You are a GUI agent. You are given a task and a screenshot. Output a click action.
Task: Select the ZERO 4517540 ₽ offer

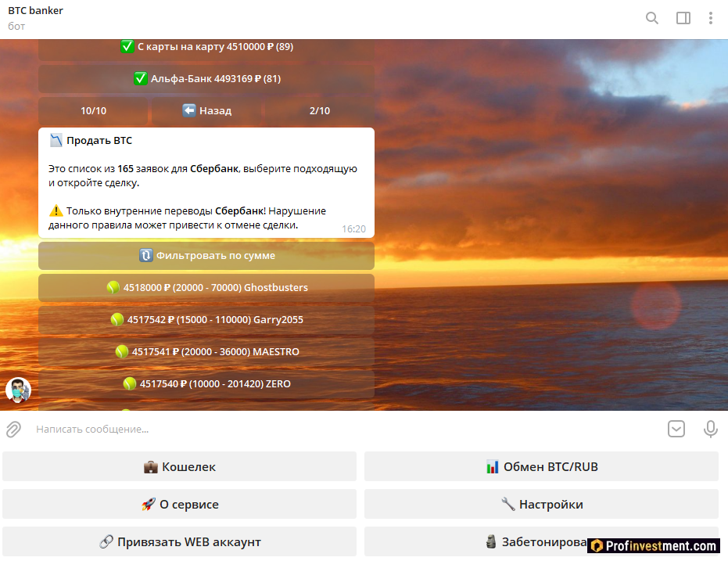click(206, 383)
